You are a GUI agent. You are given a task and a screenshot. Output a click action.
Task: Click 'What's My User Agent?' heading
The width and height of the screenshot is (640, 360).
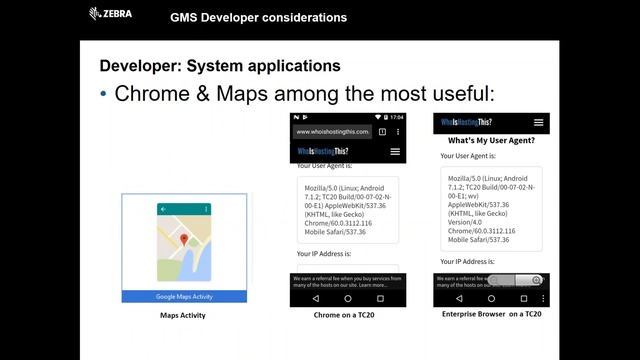491,140
